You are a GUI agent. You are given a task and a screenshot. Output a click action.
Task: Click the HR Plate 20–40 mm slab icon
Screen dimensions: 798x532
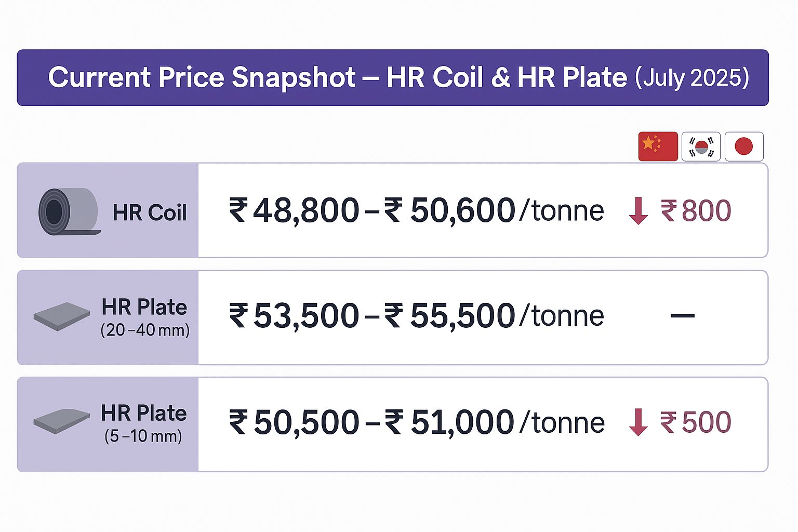click(62, 316)
